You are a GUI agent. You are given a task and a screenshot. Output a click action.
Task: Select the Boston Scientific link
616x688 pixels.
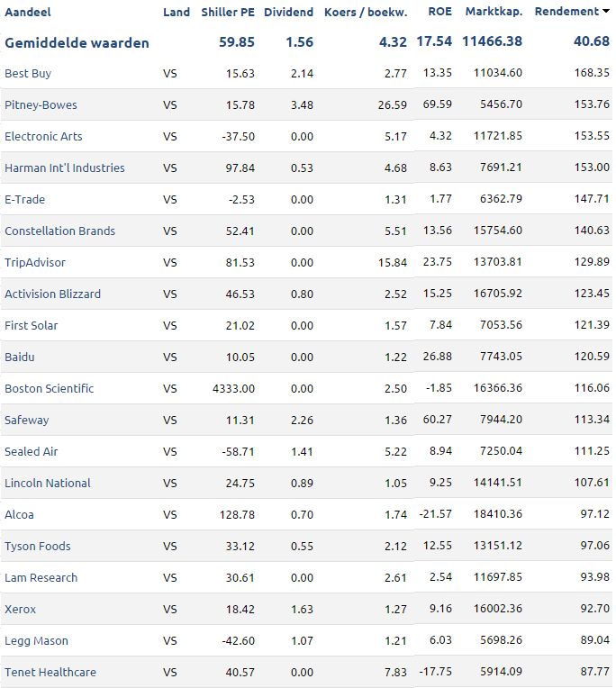[x=50, y=388]
